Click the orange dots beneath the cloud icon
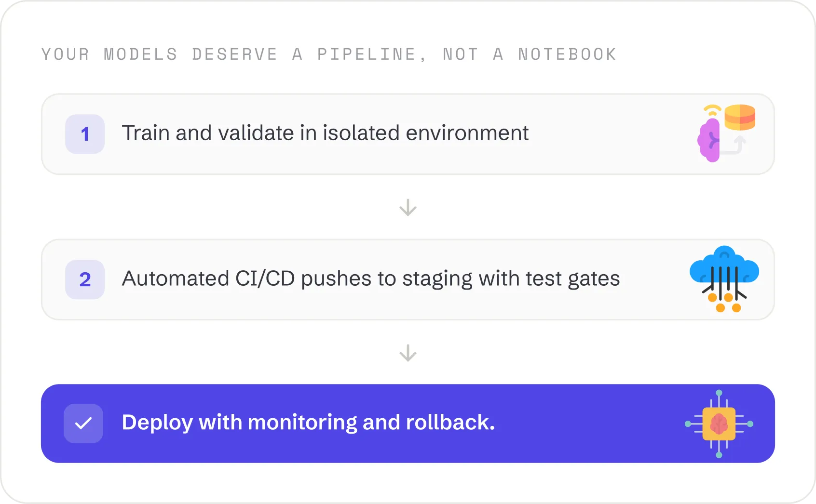Screen dimensions: 816x504 724,303
